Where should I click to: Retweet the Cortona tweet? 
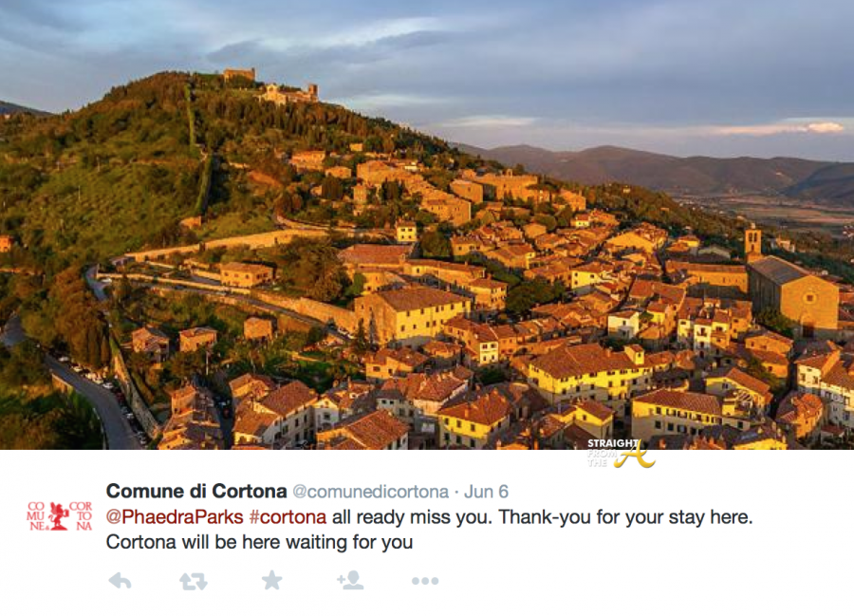[194, 581]
